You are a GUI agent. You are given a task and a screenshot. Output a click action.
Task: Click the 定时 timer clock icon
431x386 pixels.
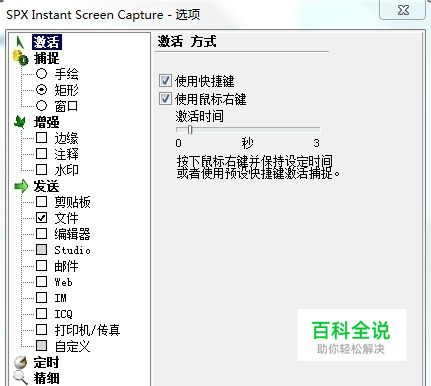click(x=20, y=362)
